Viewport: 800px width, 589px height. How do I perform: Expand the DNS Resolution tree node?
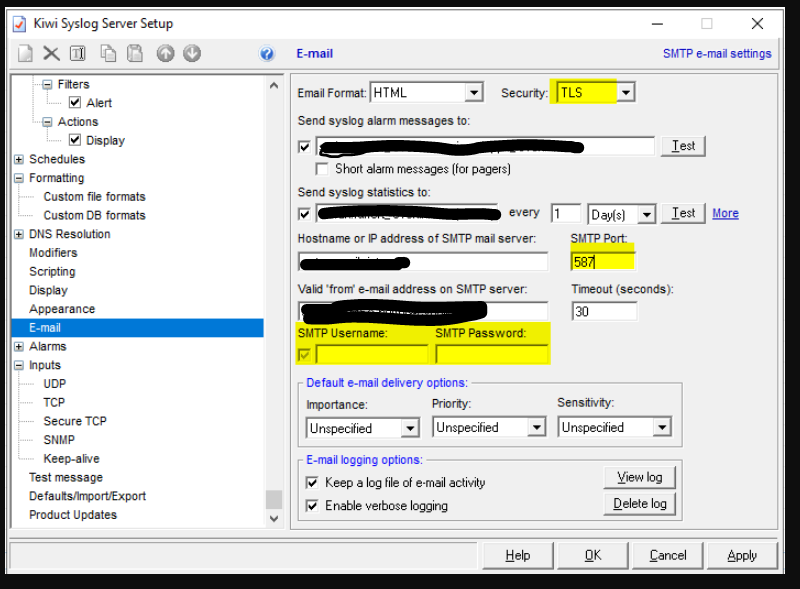(19, 234)
